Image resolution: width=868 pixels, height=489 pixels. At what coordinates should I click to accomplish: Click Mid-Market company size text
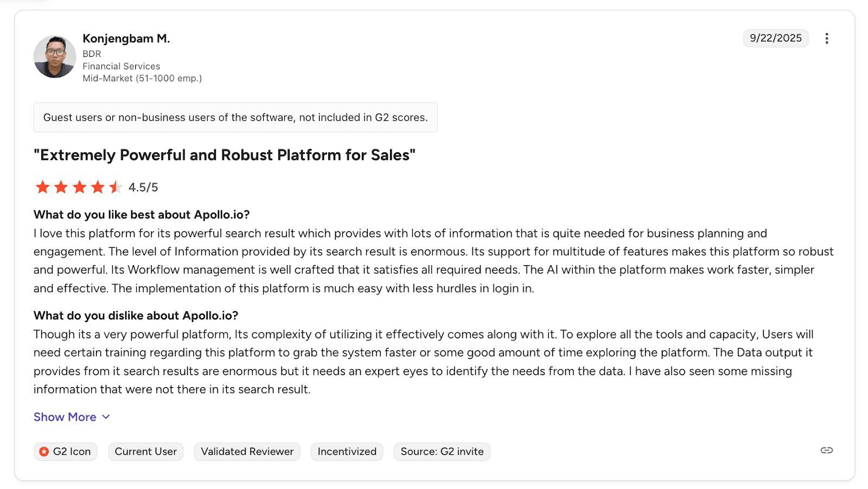pyautogui.click(x=142, y=79)
